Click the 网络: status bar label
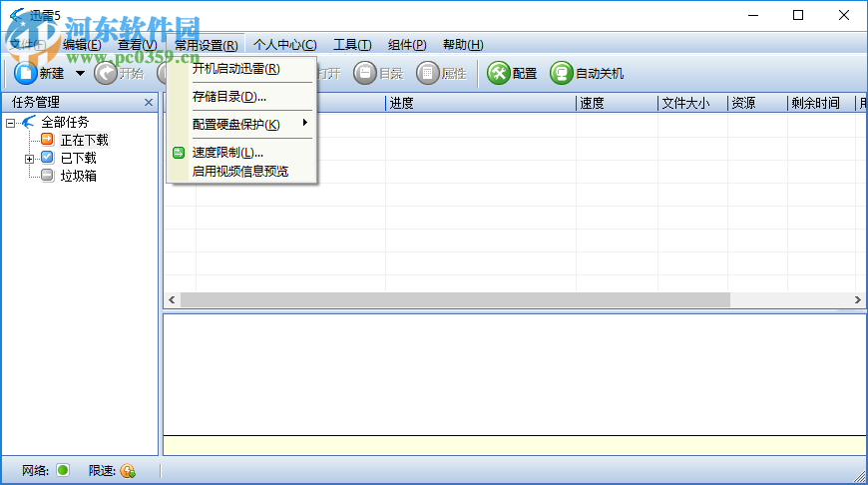Screen dimensions: 868x485 click(35, 471)
